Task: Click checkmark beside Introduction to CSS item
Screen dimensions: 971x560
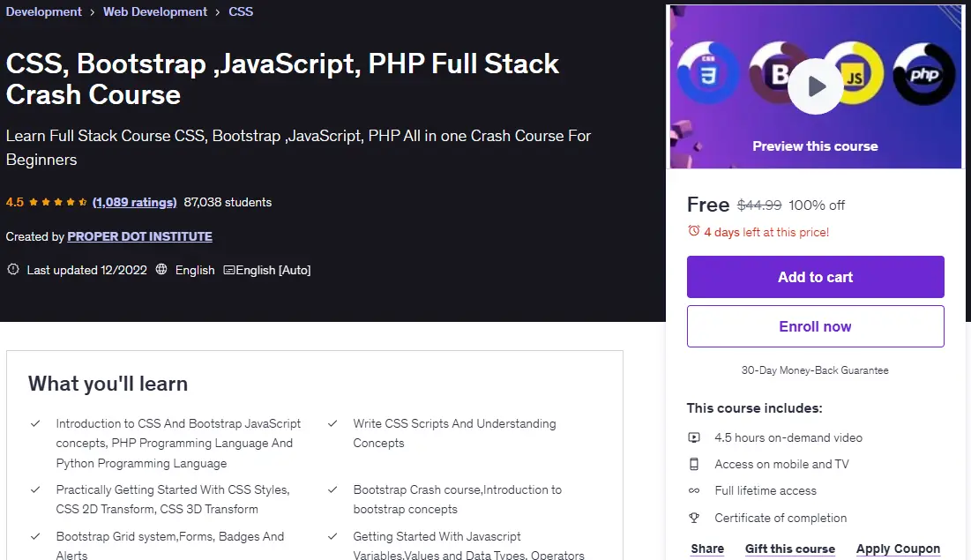Action: click(35, 423)
